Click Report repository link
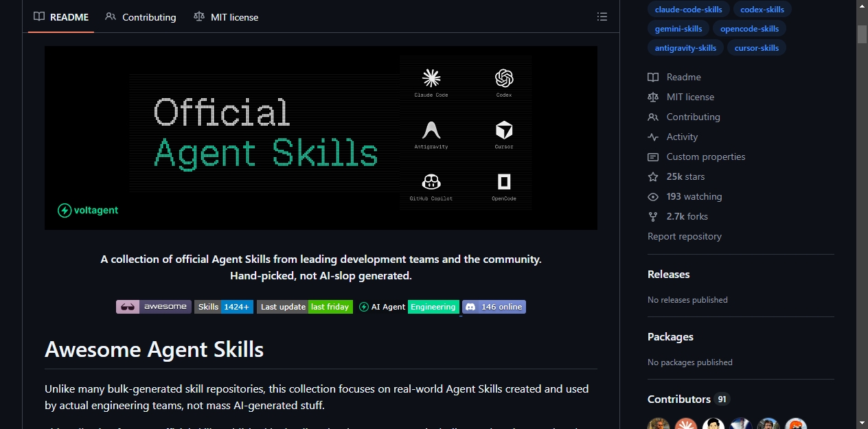Image resolution: width=868 pixels, height=429 pixels. (684, 236)
